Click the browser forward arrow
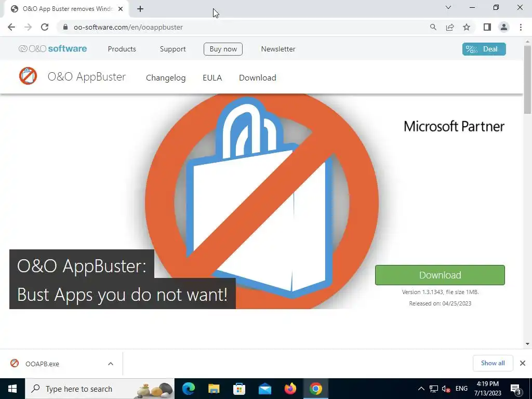The height and width of the screenshot is (399, 532). point(28,27)
